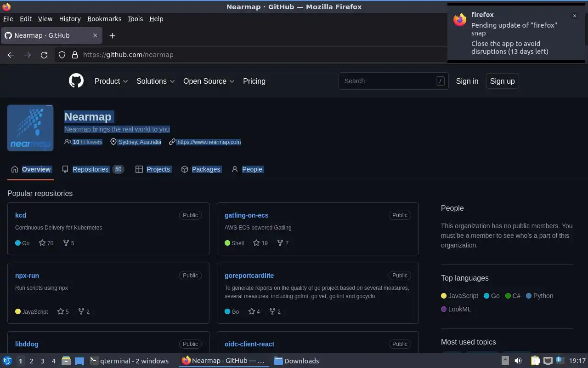Click the volume speaker tray icon
The image size is (588, 368).
coord(518,361)
